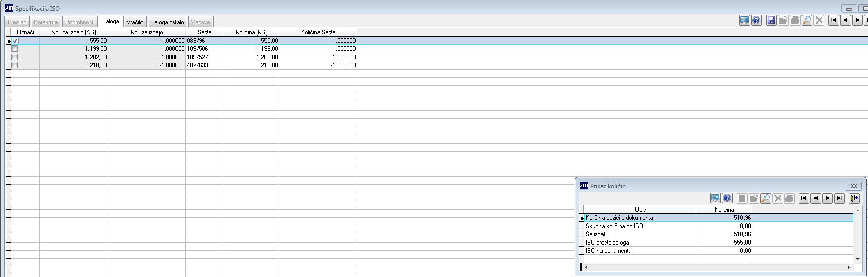
Task: Go to first record in Specifikacija ISO toolbar
Action: point(834,21)
